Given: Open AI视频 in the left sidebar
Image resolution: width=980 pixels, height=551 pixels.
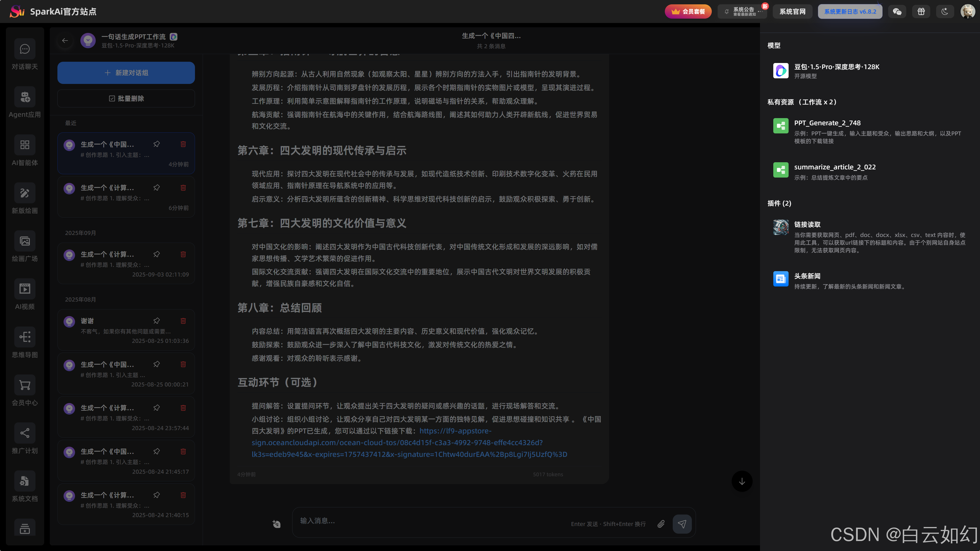Looking at the screenshot, I should pyautogui.click(x=25, y=295).
